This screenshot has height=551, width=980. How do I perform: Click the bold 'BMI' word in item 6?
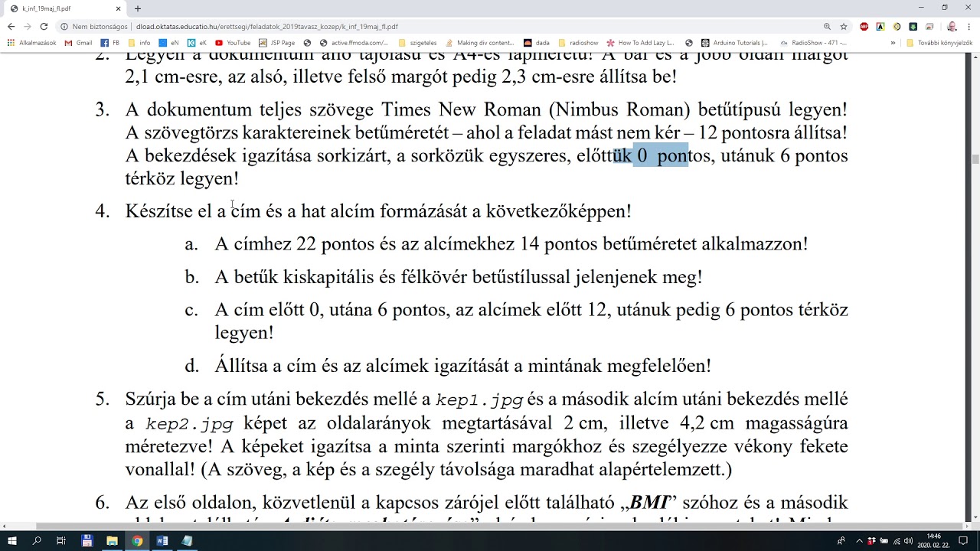pos(649,503)
